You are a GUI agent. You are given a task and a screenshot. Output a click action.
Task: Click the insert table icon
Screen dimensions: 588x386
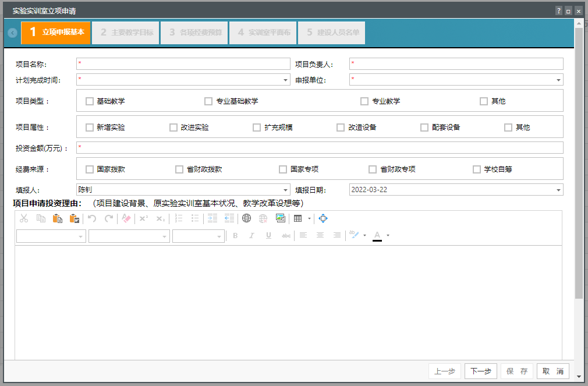pos(298,218)
